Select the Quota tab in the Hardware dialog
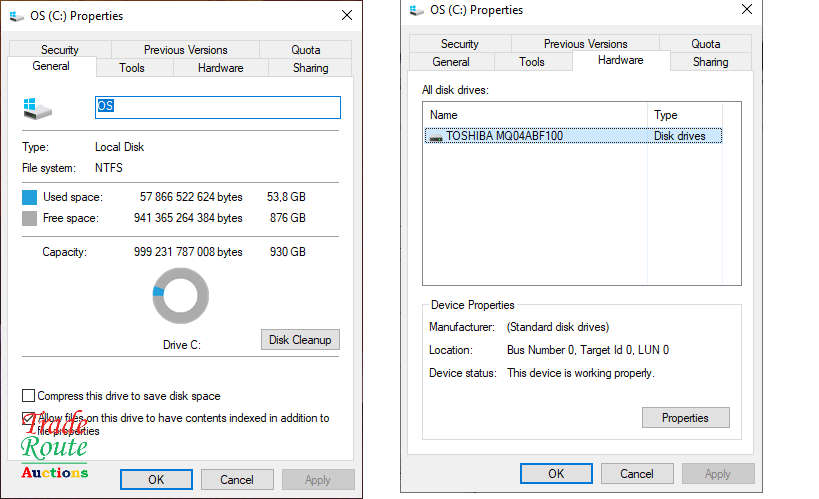 coord(705,44)
